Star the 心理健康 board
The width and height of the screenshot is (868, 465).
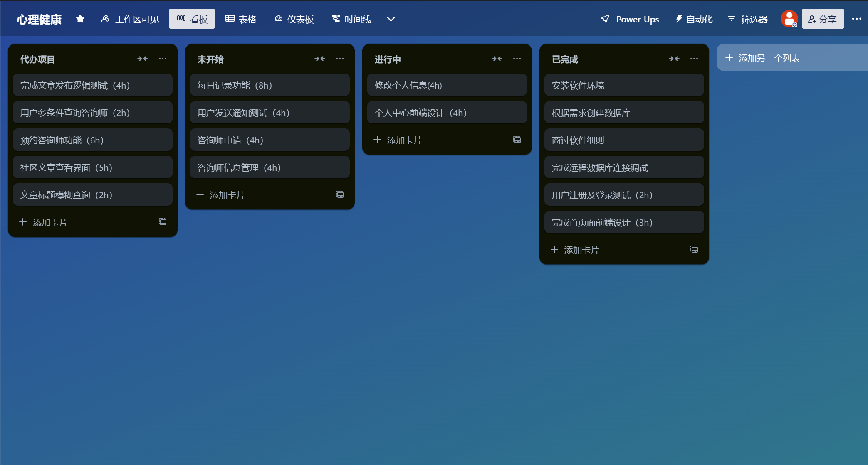(80, 19)
